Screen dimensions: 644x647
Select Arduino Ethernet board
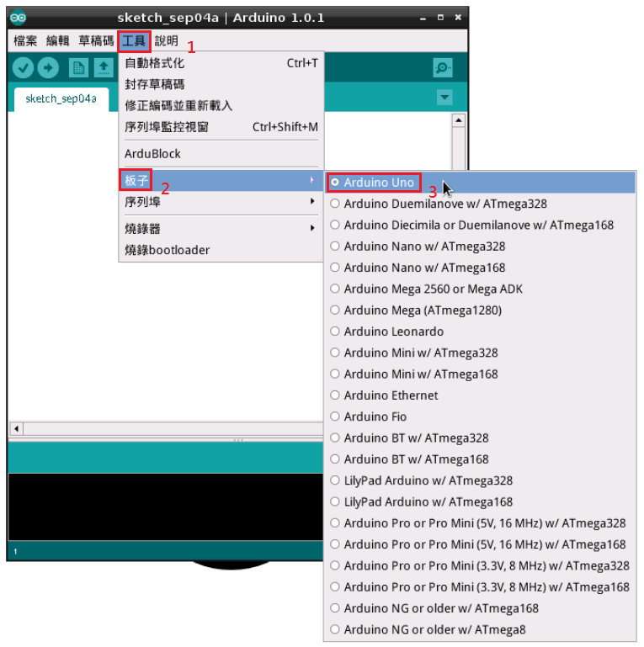[x=480, y=395]
